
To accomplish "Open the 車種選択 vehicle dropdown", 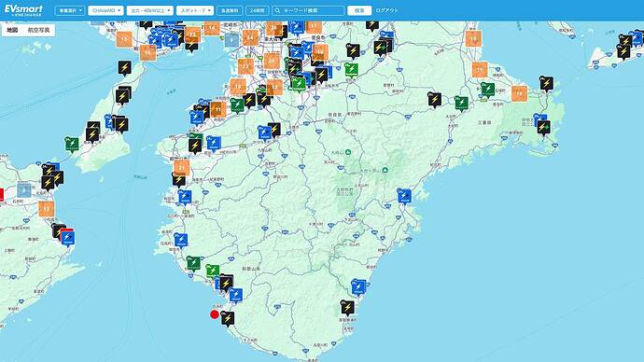I will [69, 10].
